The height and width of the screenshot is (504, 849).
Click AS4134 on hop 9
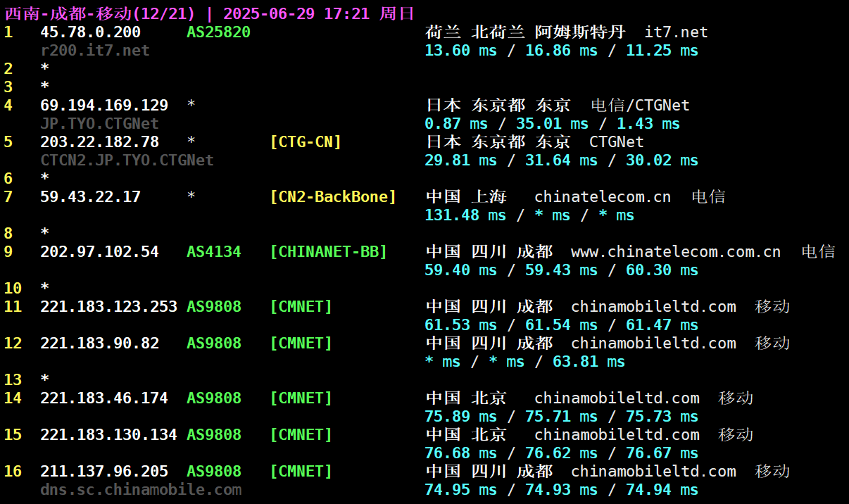click(x=214, y=252)
